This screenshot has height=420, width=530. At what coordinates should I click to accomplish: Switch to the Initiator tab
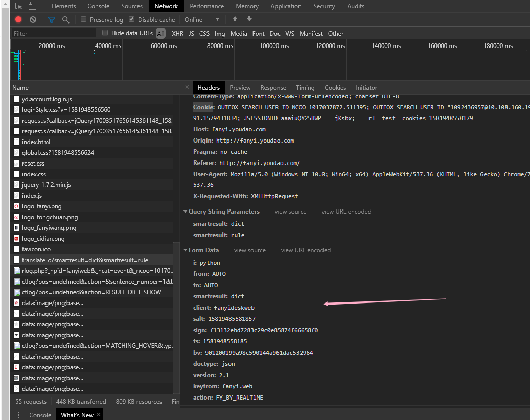[366, 87]
